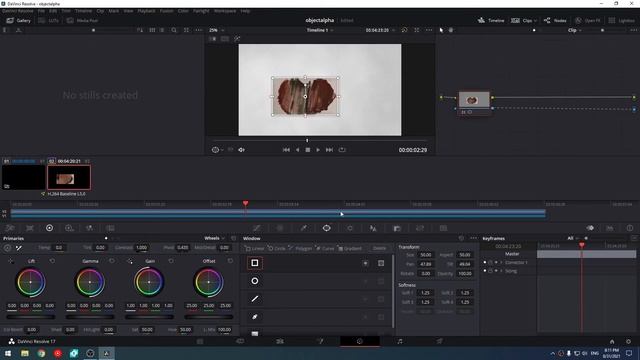
Task: Adjust the Gamma color wheel
Action: click(x=90, y=282)
